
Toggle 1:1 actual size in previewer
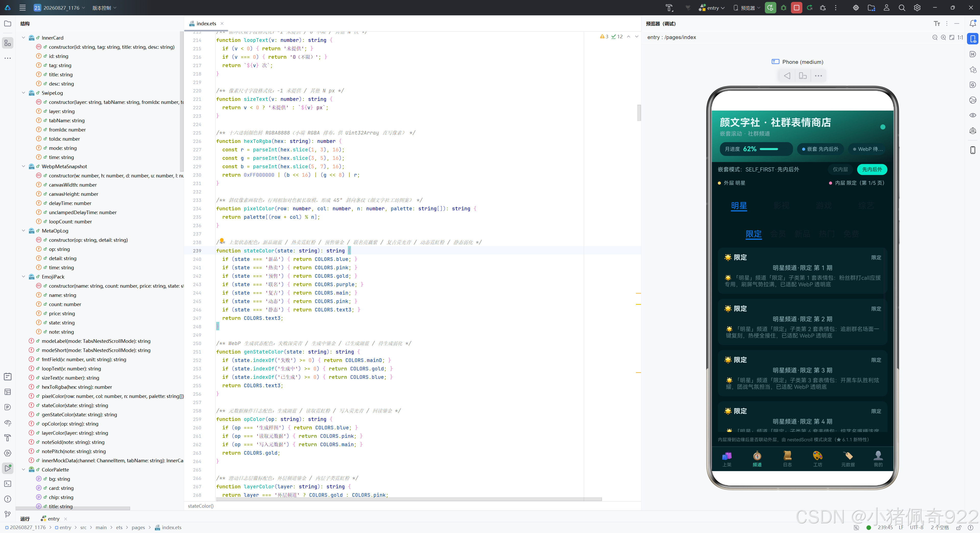click(960, 37)
